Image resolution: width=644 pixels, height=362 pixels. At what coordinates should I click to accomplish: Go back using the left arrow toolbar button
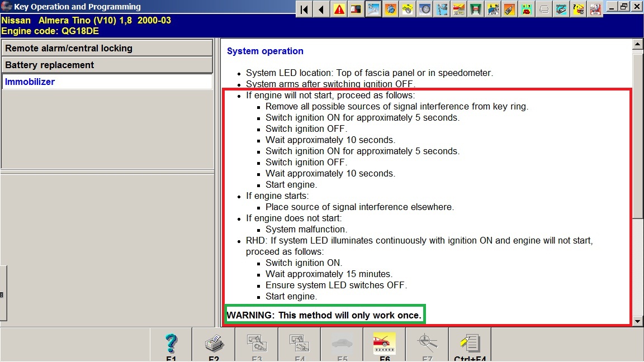click(321, 9)
